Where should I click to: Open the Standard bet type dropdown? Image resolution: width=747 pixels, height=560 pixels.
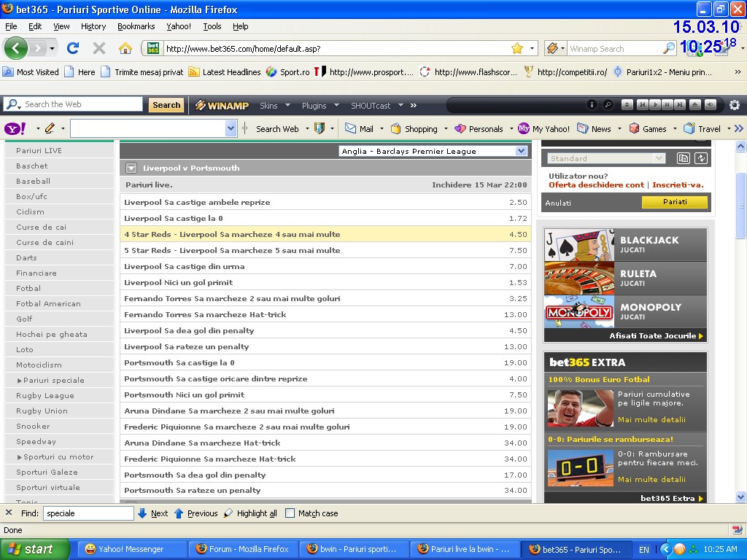pos(659,158)
